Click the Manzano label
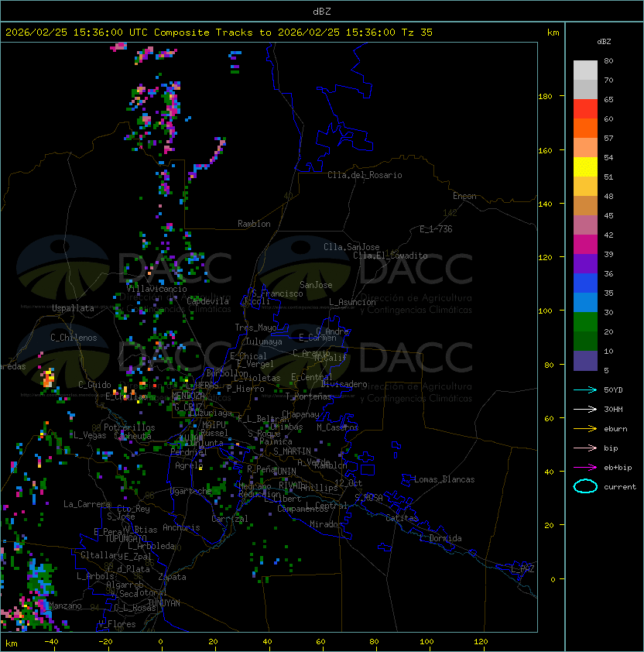This screenshot has height=652, width=644. pyautogui.click(x=65, y=606)
